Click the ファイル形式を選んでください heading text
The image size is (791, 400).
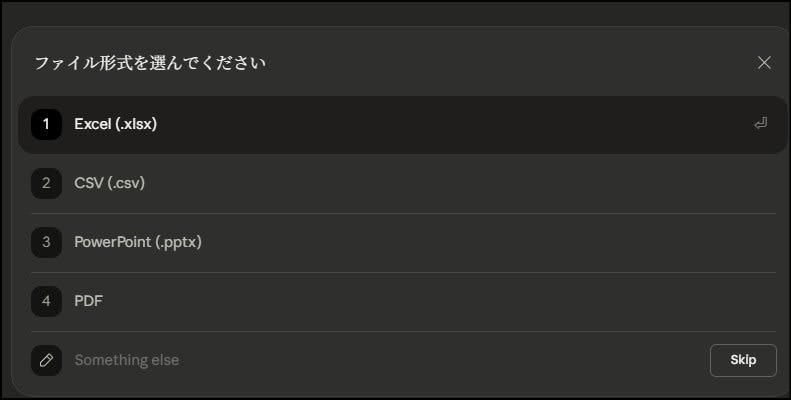click(150, 64)
